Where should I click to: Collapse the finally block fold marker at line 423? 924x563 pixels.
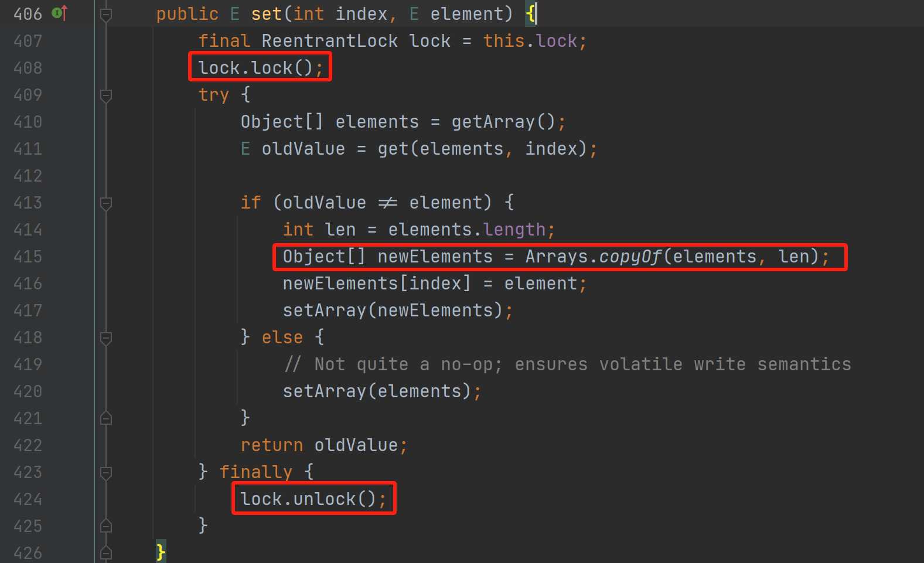(x=106, y=472)
